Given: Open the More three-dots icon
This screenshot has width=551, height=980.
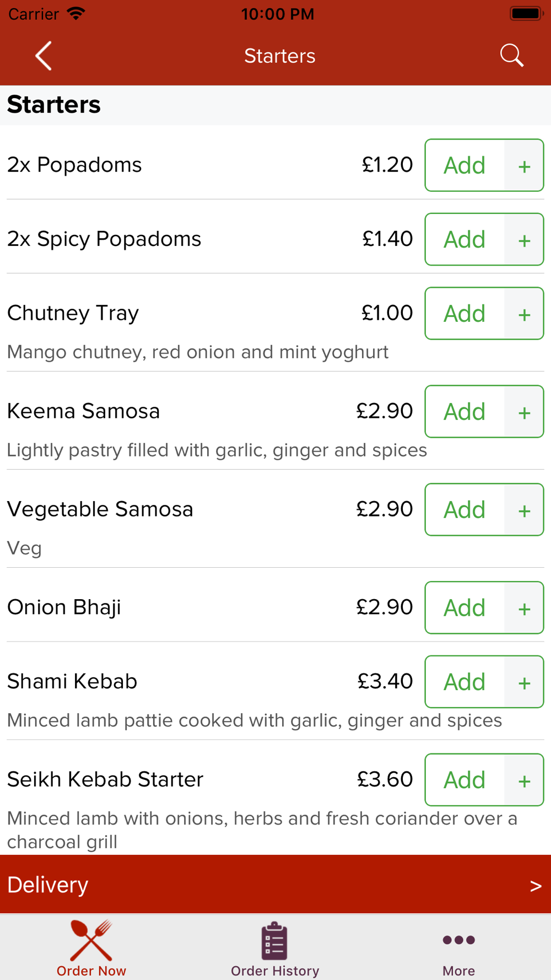Looking at the screenshot, I should [x=458, y=940].
